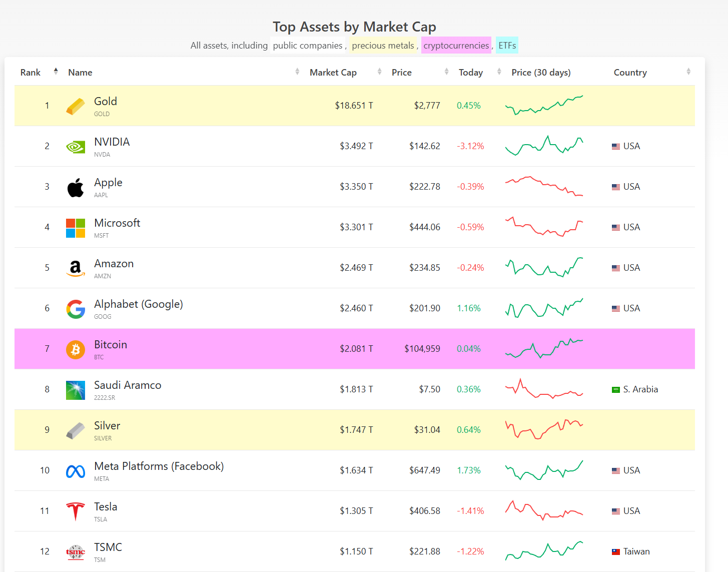
Task: Click the Gold bar icon
Action: coord(76,106)
